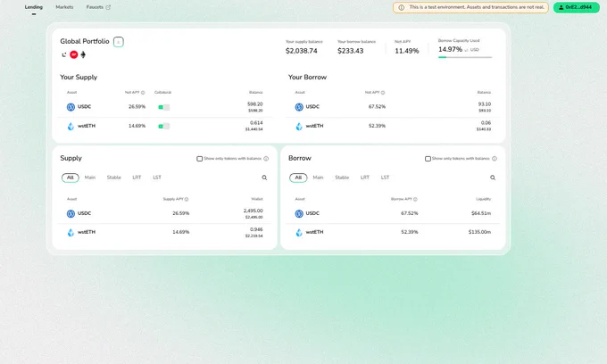
Task: Select the LRT filter in Borrow panel
Action: click(x=365, y=178)
